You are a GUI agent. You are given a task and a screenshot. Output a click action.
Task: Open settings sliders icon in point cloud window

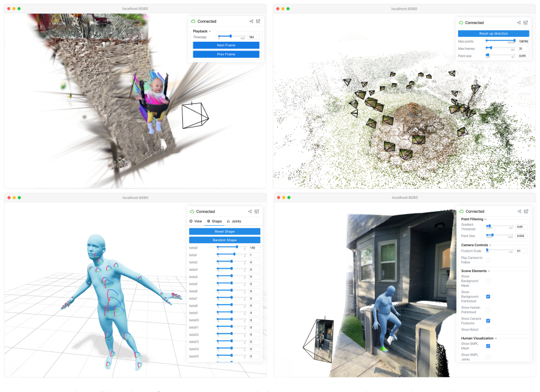[x=526, y=23]
